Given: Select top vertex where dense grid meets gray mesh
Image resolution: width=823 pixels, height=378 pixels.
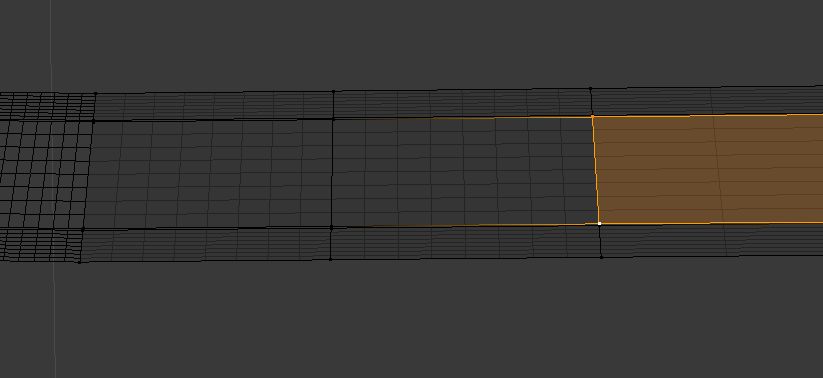Looking at the screenshot, I should (x=95, y=94).
